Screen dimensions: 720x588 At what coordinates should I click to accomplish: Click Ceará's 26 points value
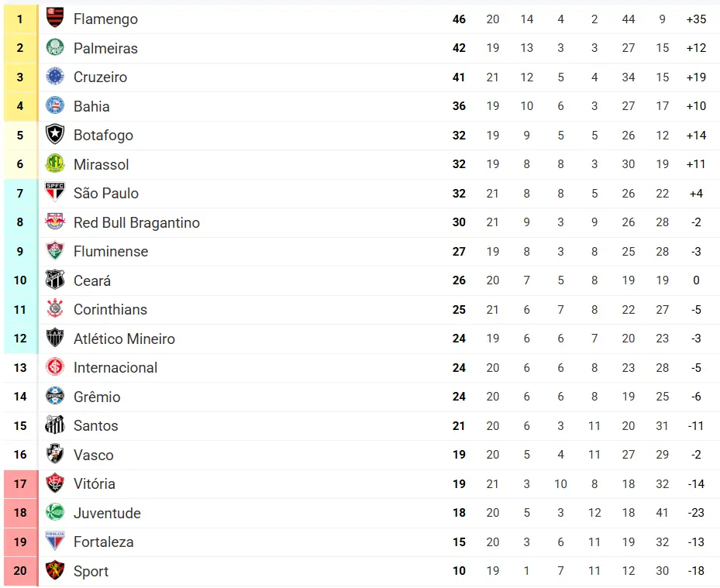pyautogui.click(x=459, y=280)
